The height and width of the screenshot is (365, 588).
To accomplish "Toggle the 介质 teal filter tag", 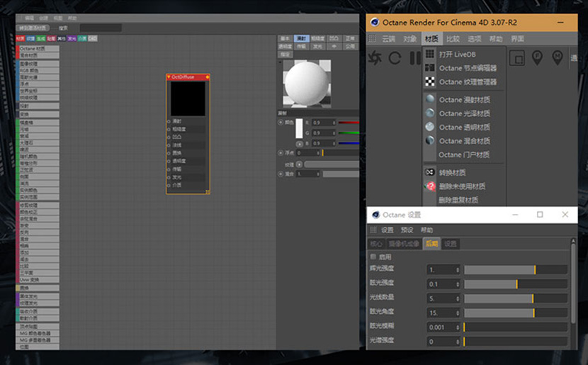I will (x=81, y=38).
